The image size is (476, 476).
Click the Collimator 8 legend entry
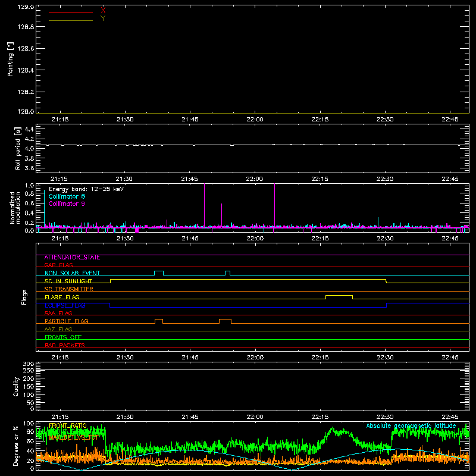67,196
